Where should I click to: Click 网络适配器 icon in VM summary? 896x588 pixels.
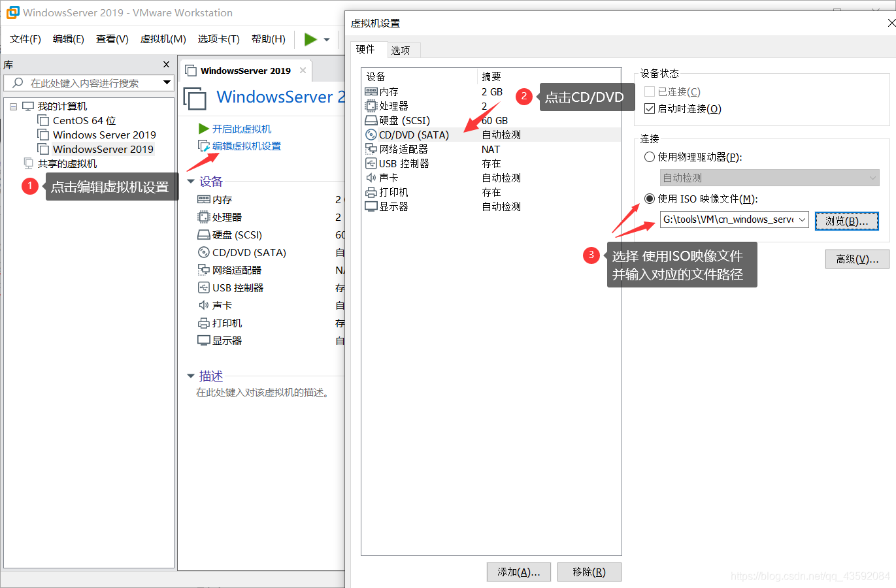coord(203,270)
